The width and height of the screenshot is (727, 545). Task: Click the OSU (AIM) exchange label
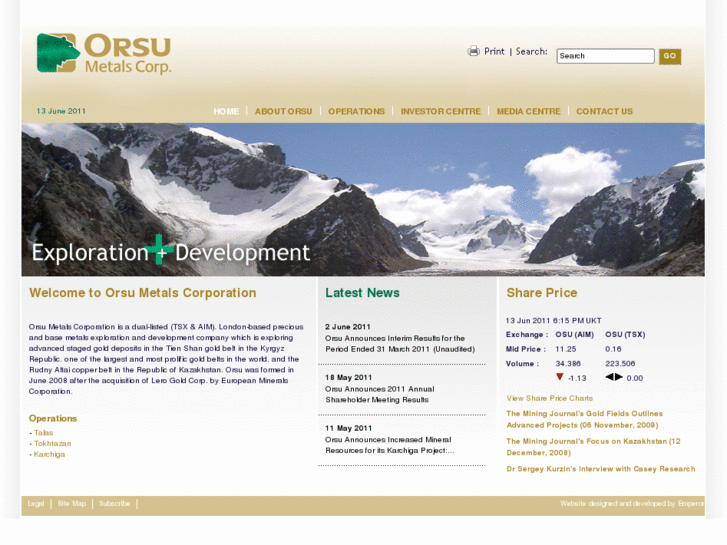[574, 334]
